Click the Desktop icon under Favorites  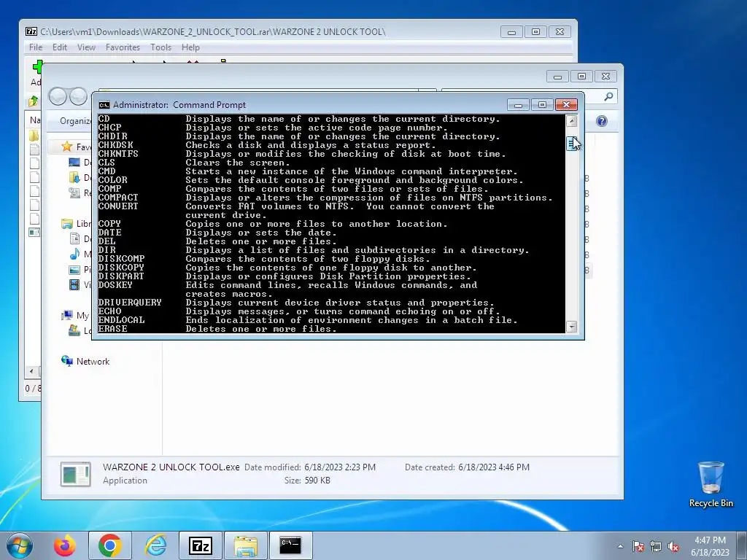click(74, 163)
